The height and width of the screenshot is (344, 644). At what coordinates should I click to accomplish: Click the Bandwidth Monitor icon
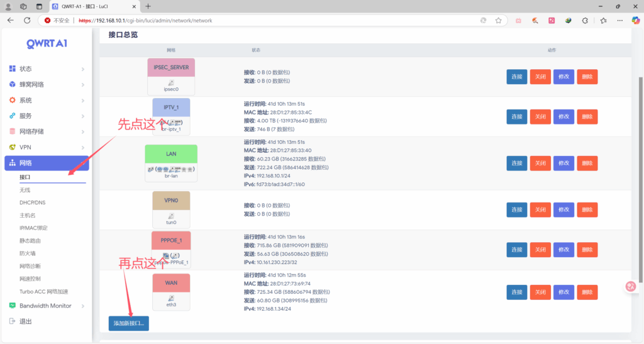click(x=13, y=306)
